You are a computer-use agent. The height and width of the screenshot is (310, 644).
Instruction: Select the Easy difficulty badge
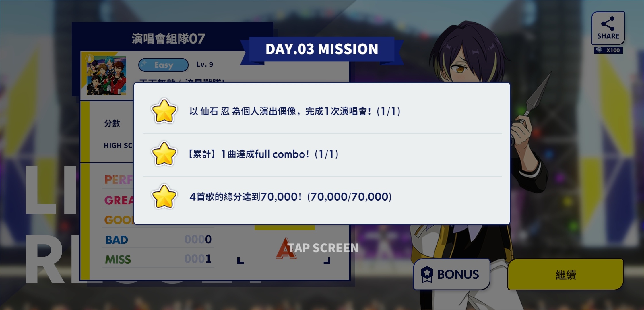[x=163, y=65]
